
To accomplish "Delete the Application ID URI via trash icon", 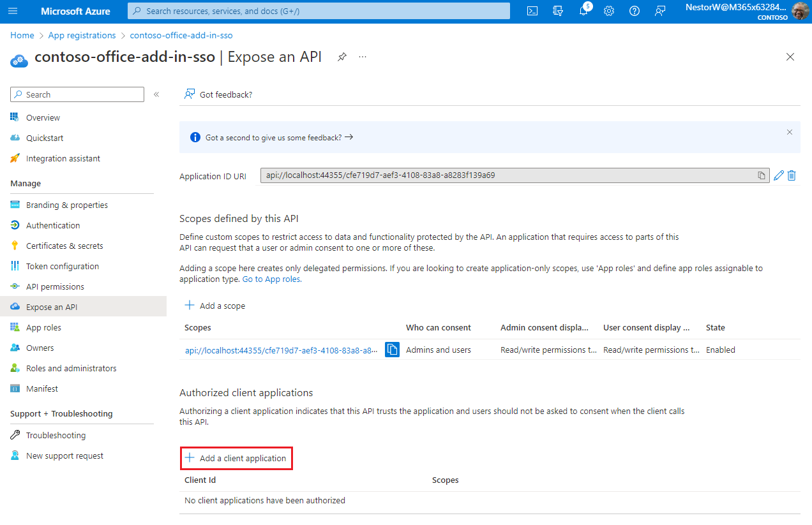I will pos(792,175).
